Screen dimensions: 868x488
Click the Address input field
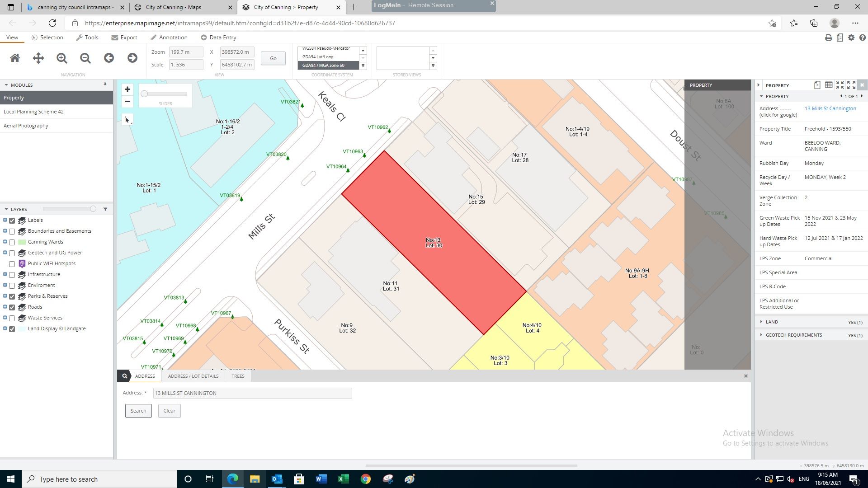click(x=252, y=393)
